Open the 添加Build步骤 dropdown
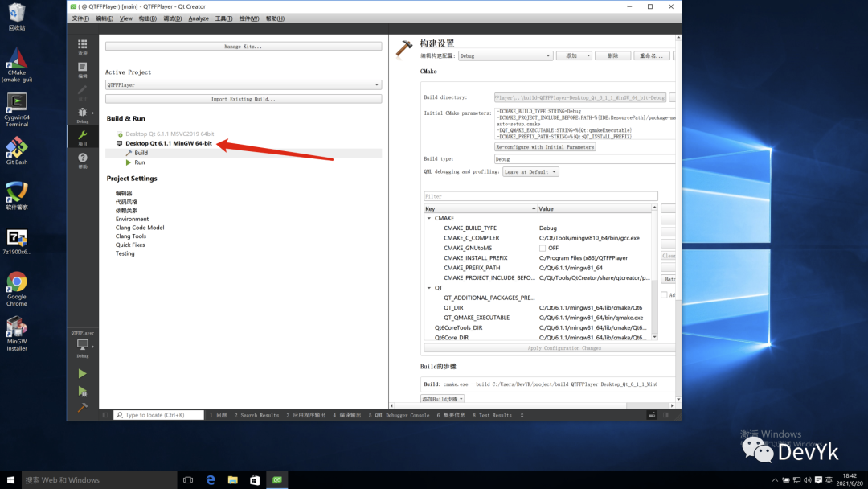 click(x=442, y=399)
